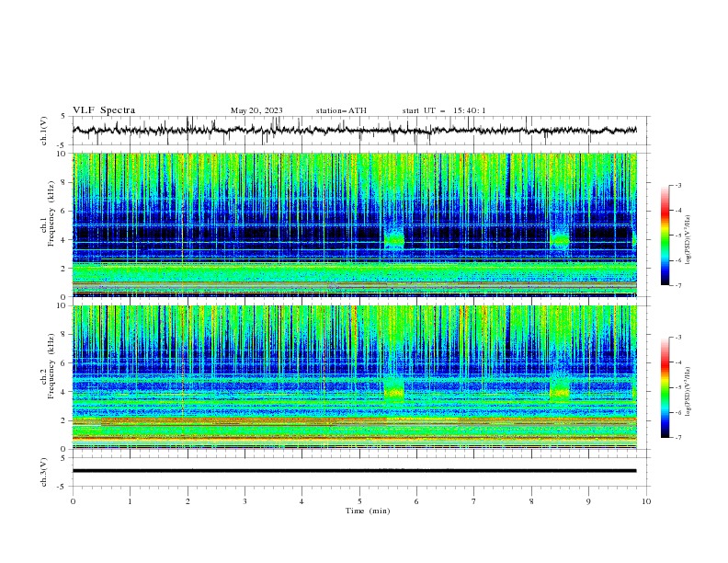Click the ch.2 "Frequency (kHz)" axis label
This screenshot has width=728, height=563.
pos(51,366)
